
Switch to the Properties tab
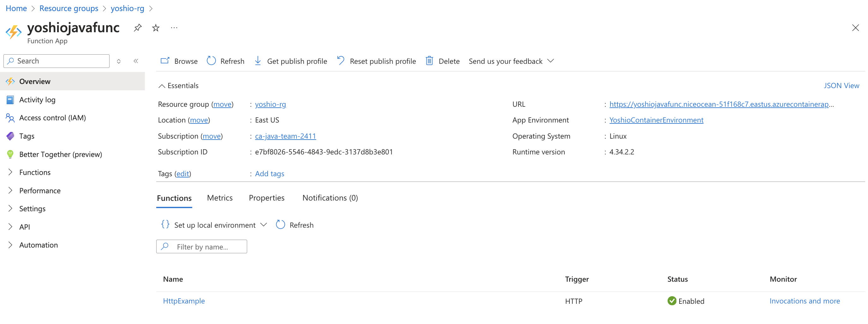tap(266, 198)
